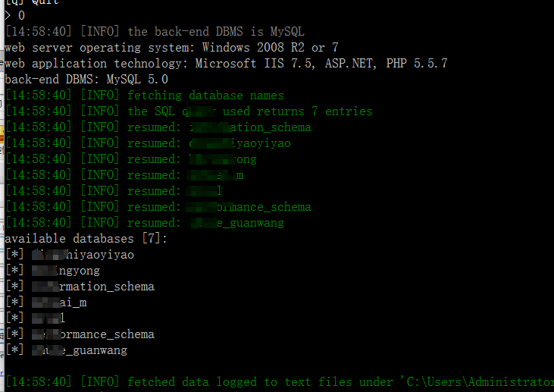Image resolution: width=554 pixels, height=392 pixels.
Task: Click the 'back-end DBMS: MySQL 5.0' line
Action: click(x=86, y=79)
